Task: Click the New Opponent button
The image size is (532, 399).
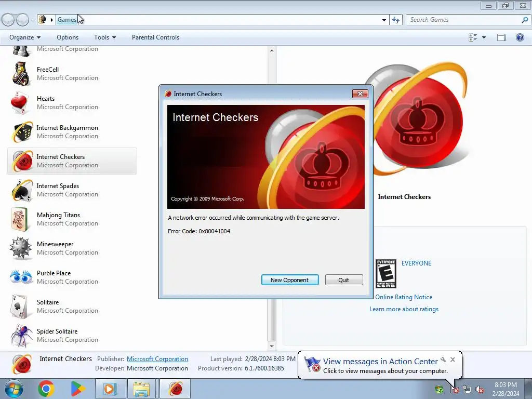Action: click(290, 280)
